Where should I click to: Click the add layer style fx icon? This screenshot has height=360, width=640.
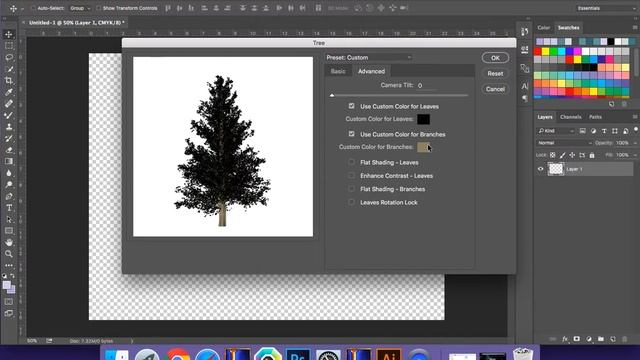tap(565, 339)
